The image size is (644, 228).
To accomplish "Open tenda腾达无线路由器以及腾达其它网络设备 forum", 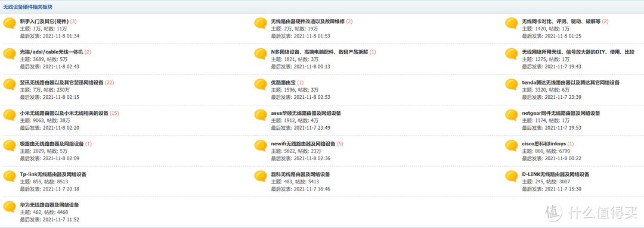I will tap(571, 82).
